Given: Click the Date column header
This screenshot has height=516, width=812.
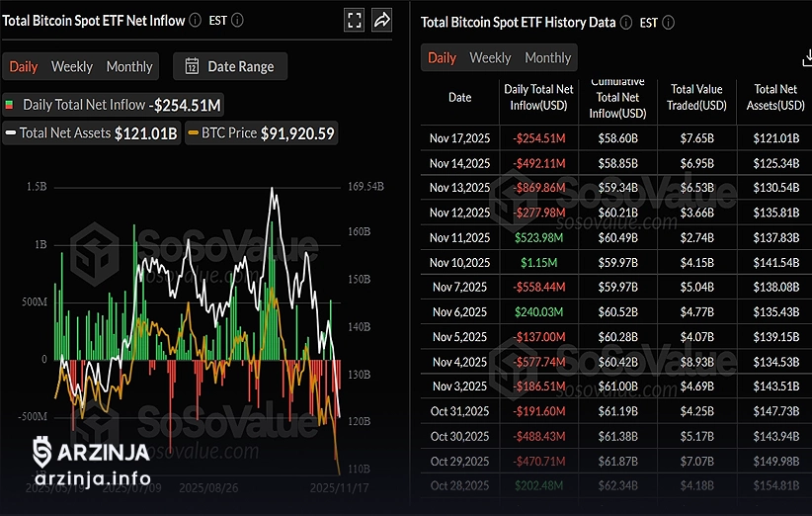Looking at the screenshot, I should coord(459,97).
